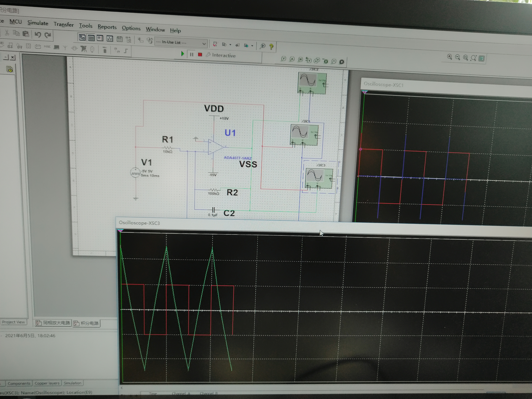Select the XSC3 oscilloscope instrument on schematic
This screenshot has height=399, width=532.
(x=319, y=178)
